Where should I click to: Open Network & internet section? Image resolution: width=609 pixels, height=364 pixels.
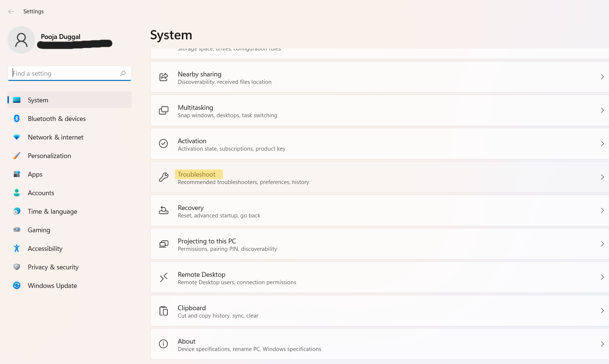coord(55,137)
